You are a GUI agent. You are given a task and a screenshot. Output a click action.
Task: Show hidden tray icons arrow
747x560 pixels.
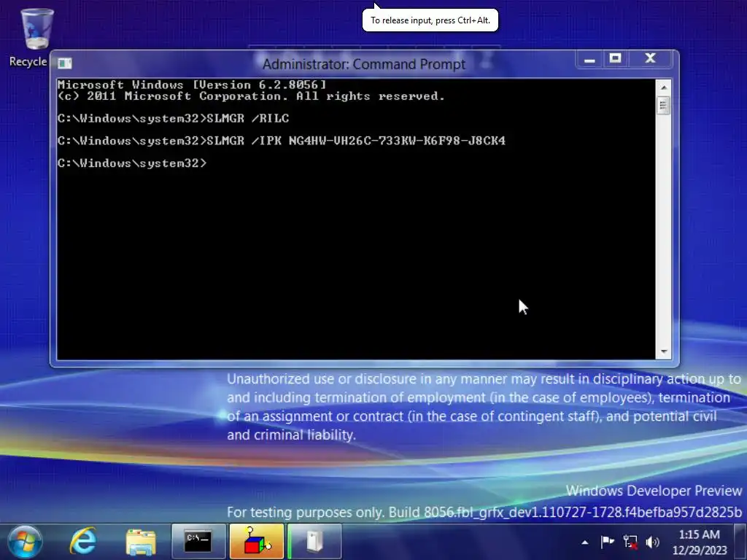pyautogui.click(x=584, y=542)
